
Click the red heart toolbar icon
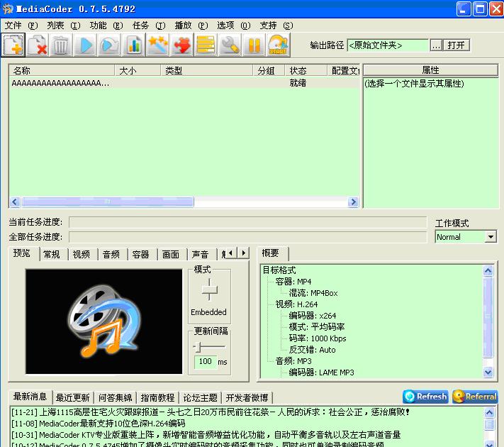182,45
